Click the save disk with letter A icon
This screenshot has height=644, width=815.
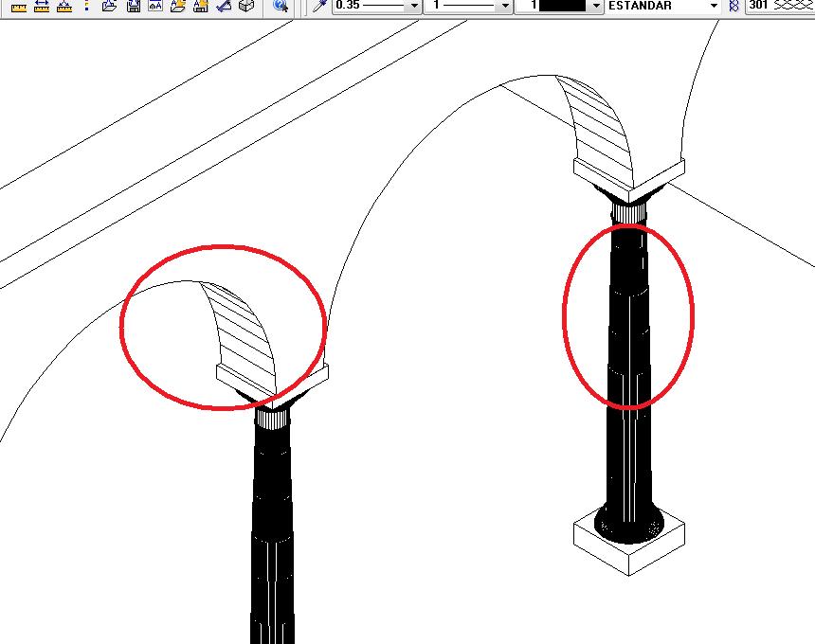pyautogui.click(x=201, y=6)
